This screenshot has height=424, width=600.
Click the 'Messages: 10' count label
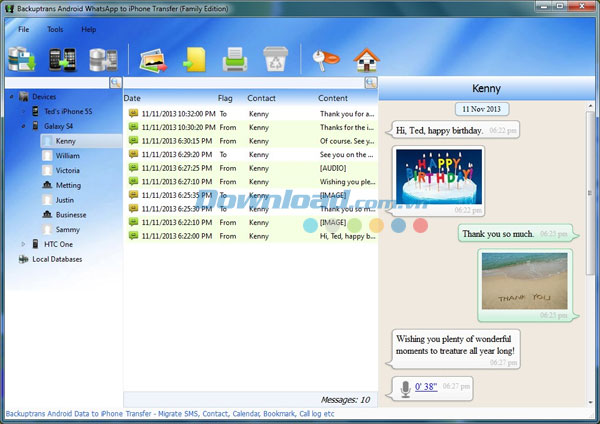(345, 400)
